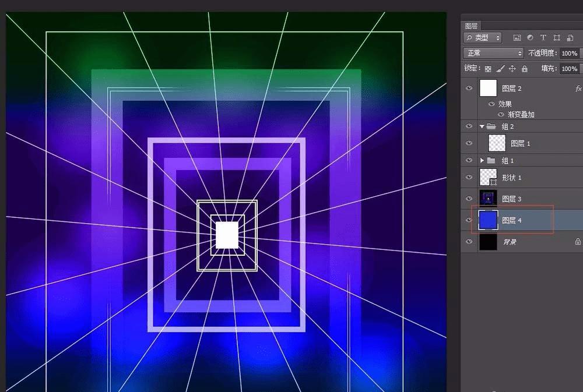
Task: Click the black 背景 layer thumbnail
Action: pos(488,242)
